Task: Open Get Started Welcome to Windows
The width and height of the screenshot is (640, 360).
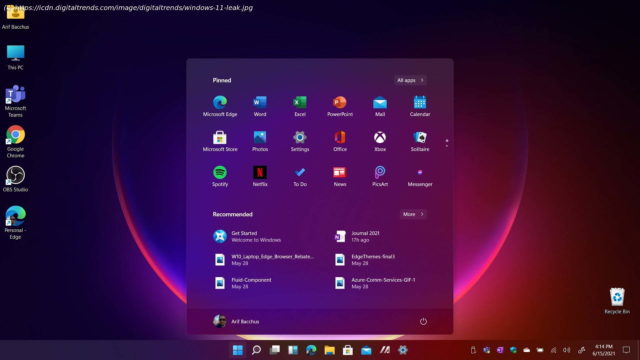Action: [247, 236]
